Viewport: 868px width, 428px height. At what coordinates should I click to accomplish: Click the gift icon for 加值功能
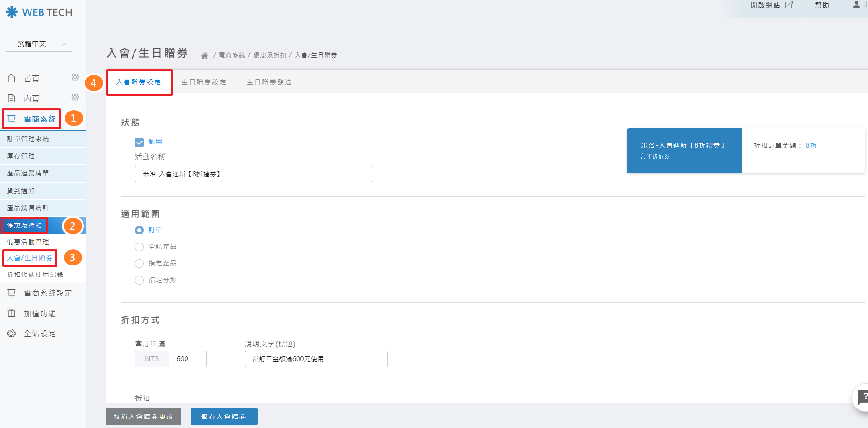[11, 313]
